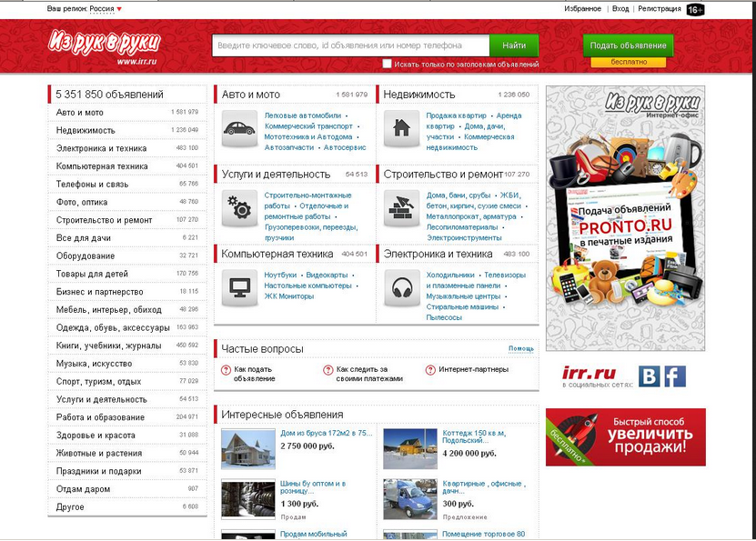Image resolution: width=756 pixels, height=541 pixels.
Task: Open Продажа квартир link
Action: click(456, 115)
